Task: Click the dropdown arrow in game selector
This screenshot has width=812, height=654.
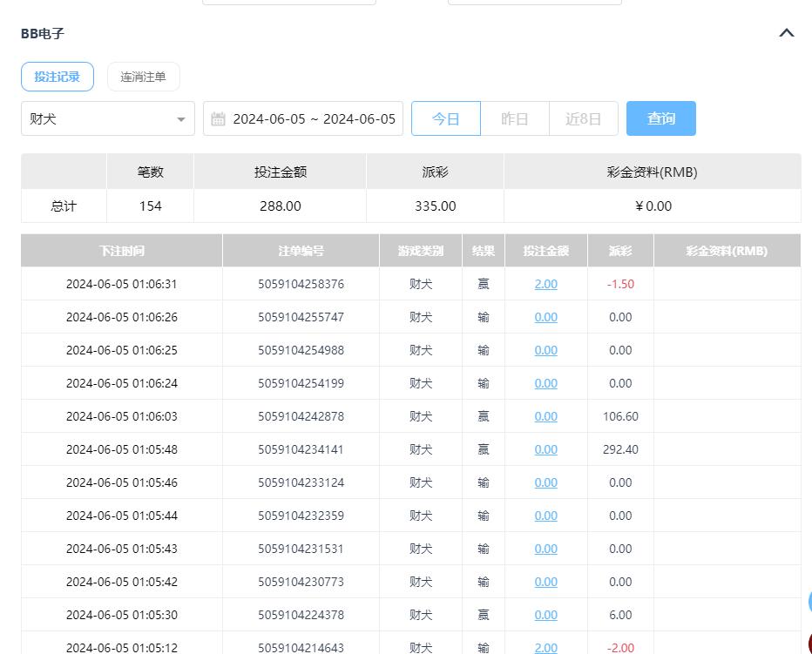Action: point(181,119)
